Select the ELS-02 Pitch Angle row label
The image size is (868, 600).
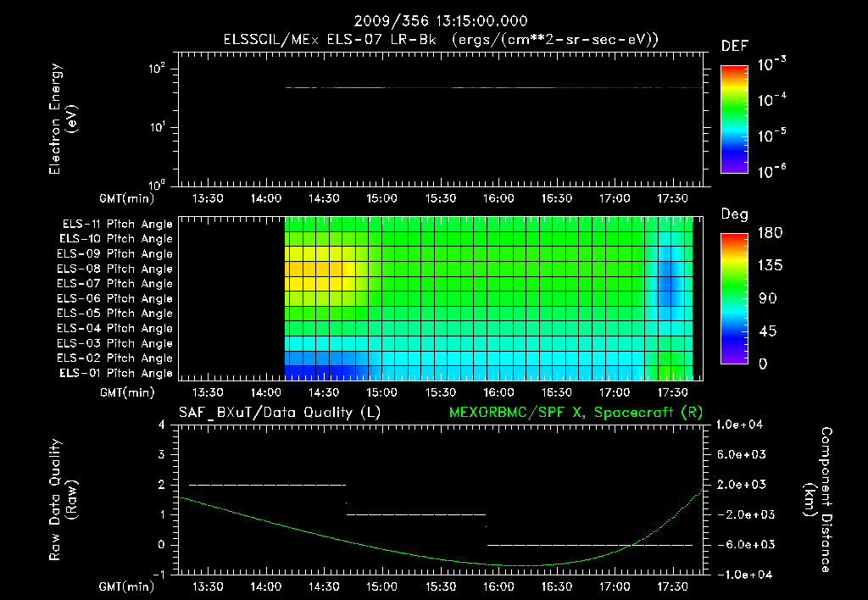[114, 358]
